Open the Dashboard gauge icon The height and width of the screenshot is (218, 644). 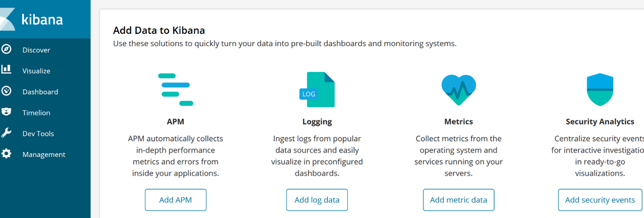pos(6,91)
